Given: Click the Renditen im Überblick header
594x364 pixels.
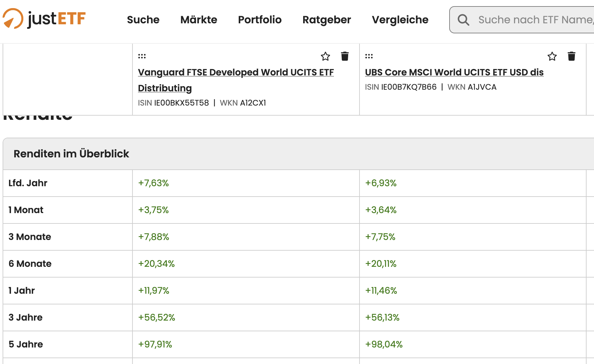Looking at the screenshot, I should click(x=71, y=154).
